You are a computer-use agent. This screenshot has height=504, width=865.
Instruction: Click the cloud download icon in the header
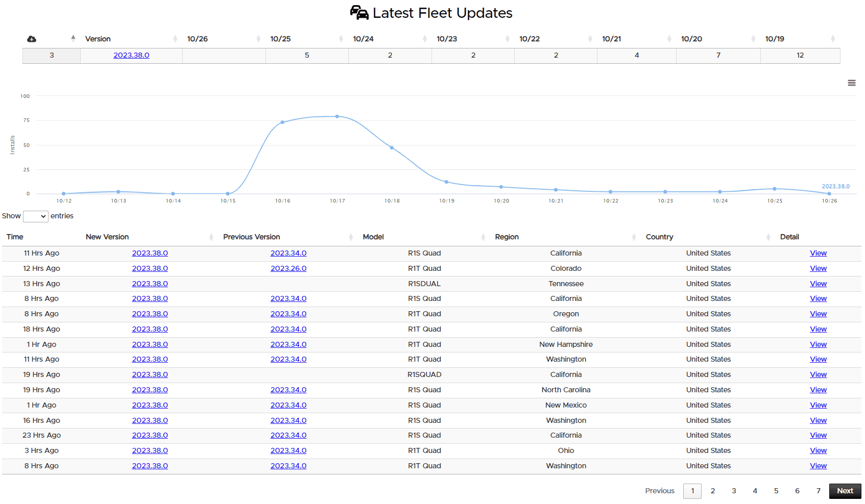32,39
